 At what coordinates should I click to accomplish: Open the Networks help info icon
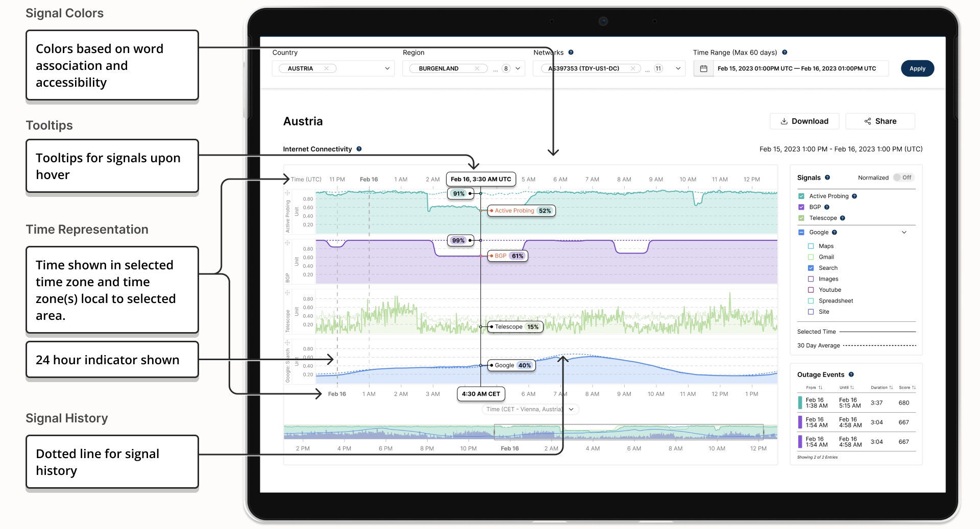click(571, 52)
